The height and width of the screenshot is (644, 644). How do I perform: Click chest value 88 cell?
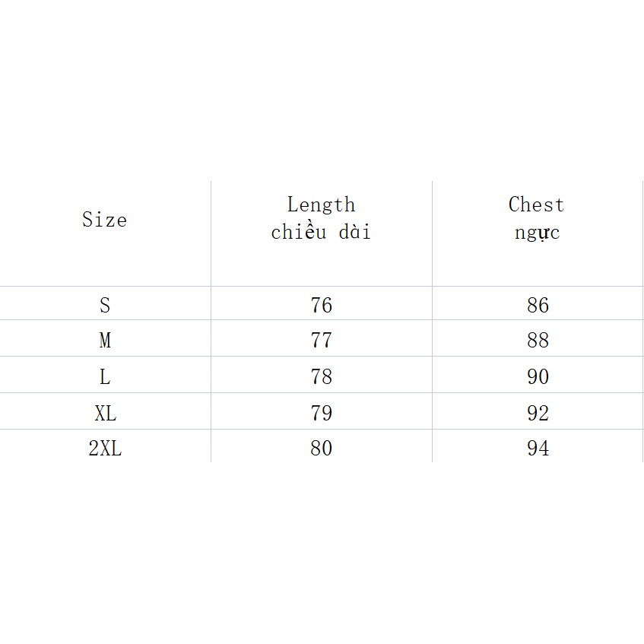click(x=538, y=341)
